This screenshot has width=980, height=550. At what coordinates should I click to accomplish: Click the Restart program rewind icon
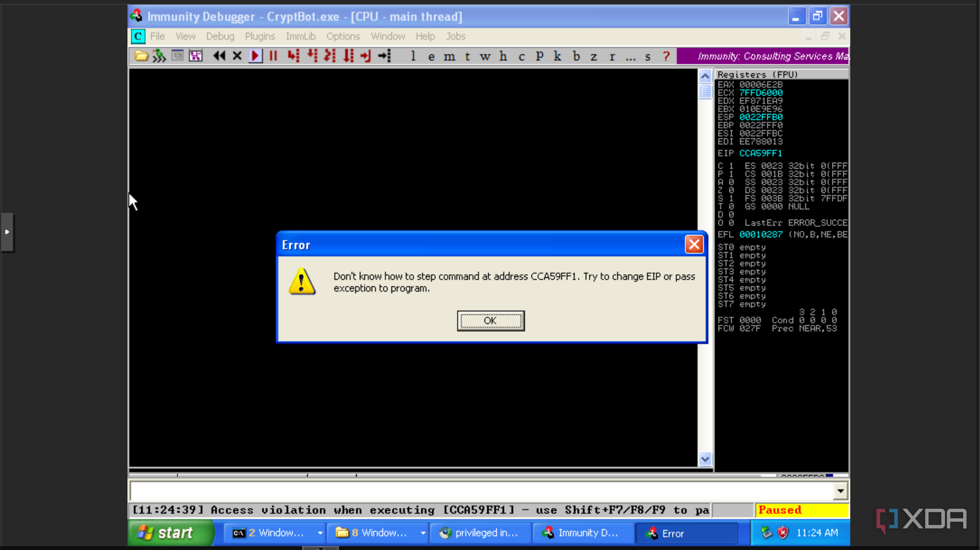pyautogui.click(x=219, y=56)
